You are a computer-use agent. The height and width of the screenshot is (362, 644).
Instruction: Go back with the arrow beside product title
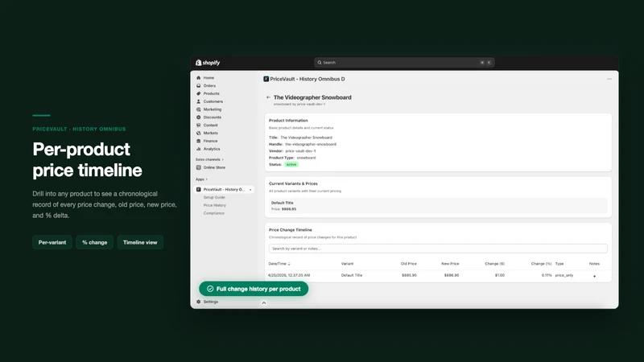(268, 97)
